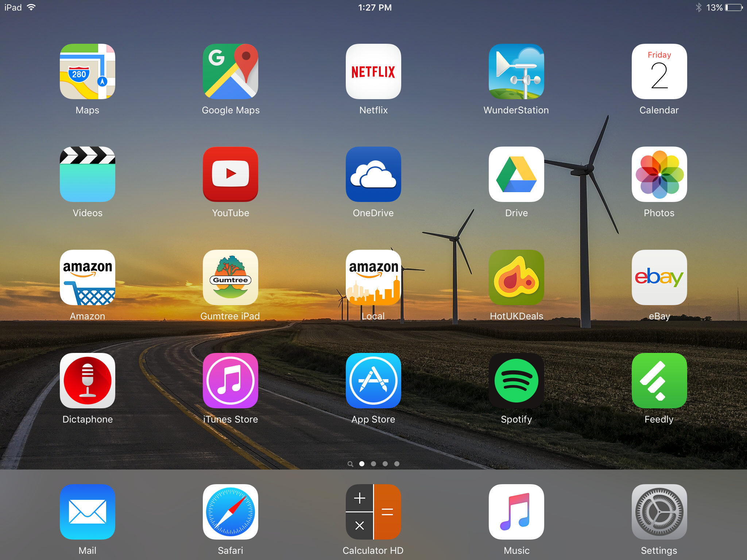This screenshot has width=747, height=560.
Task: Open the YouTube app
Action: (x=231, y=174)
